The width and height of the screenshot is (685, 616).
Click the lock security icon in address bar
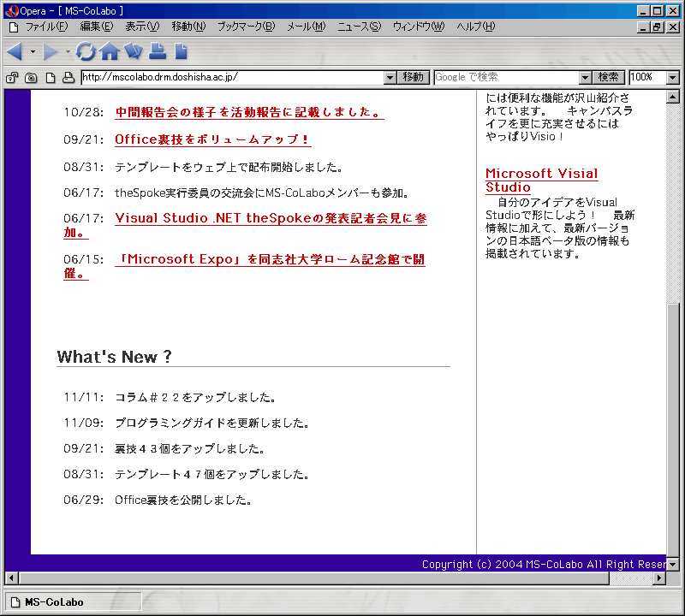point(12,78)
